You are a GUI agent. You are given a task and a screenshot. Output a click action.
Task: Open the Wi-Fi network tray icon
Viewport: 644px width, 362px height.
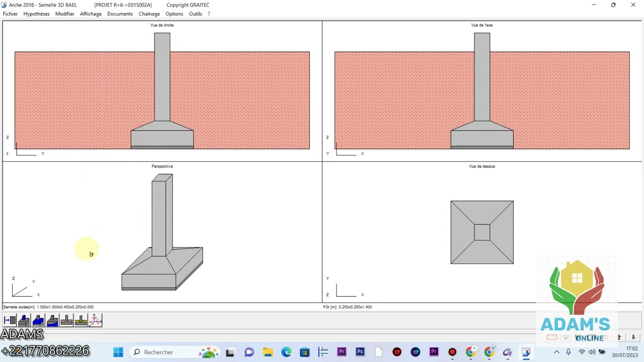(582, 352)
